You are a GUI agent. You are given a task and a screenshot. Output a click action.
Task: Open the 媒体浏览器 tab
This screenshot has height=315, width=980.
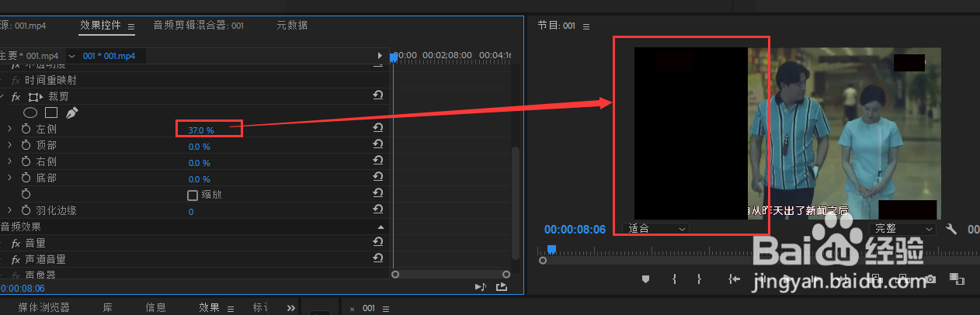44,308
